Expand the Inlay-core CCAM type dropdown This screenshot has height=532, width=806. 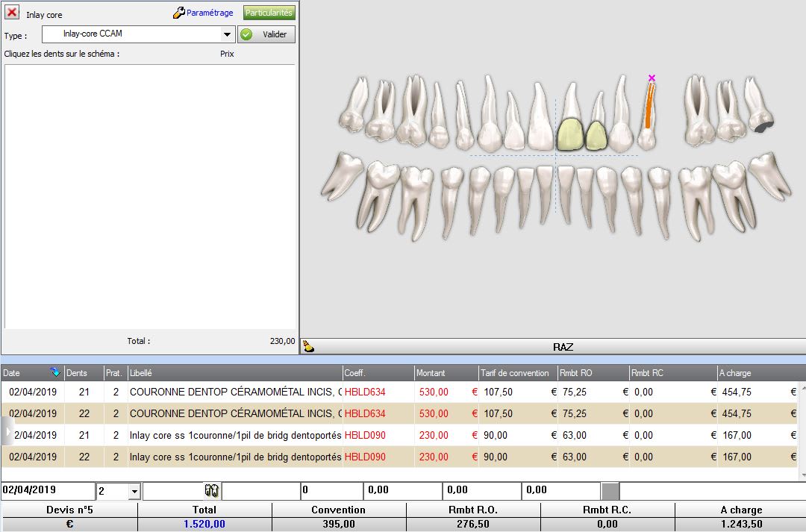tap(228, 34)
